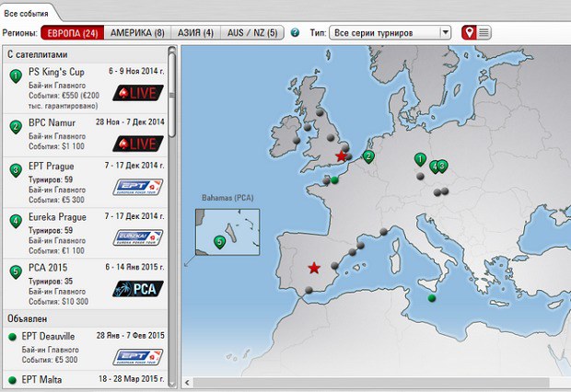Click the LIVE logo for BPC Namur

[x=138, y=144]
